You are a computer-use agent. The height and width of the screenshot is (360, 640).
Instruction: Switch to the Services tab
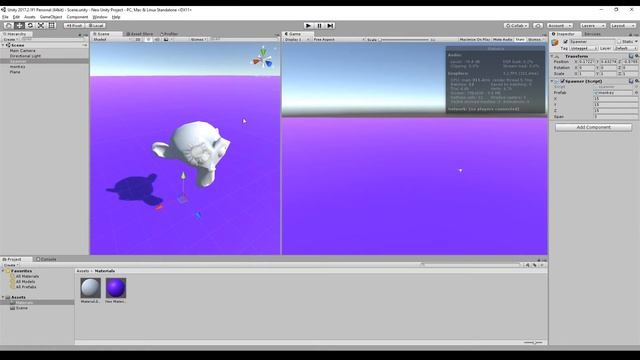[x=592, y=34]
